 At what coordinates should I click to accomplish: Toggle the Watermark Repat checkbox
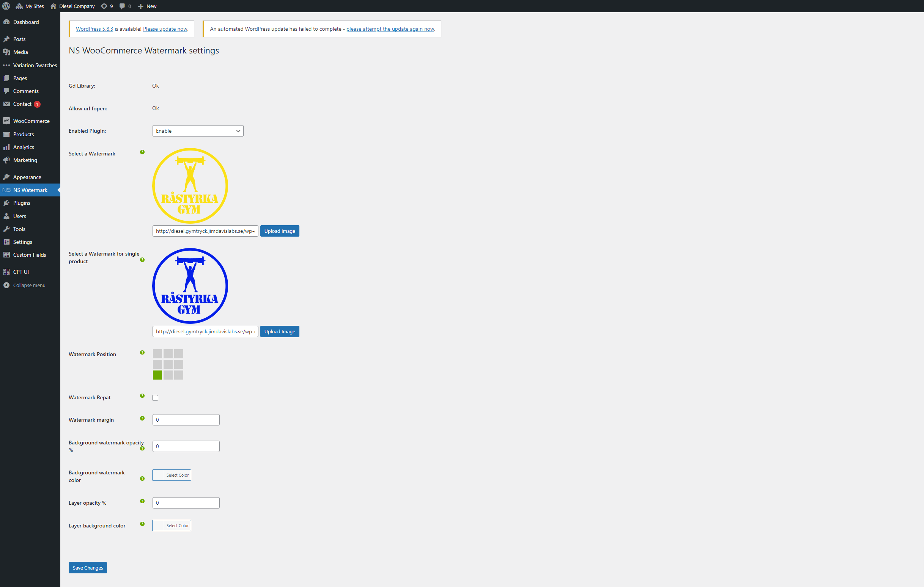coord(155,398)
